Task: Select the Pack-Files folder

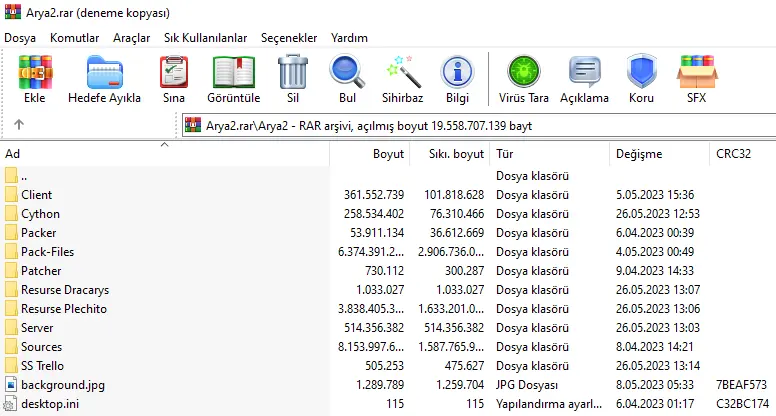Action: (x=47, y=252)
